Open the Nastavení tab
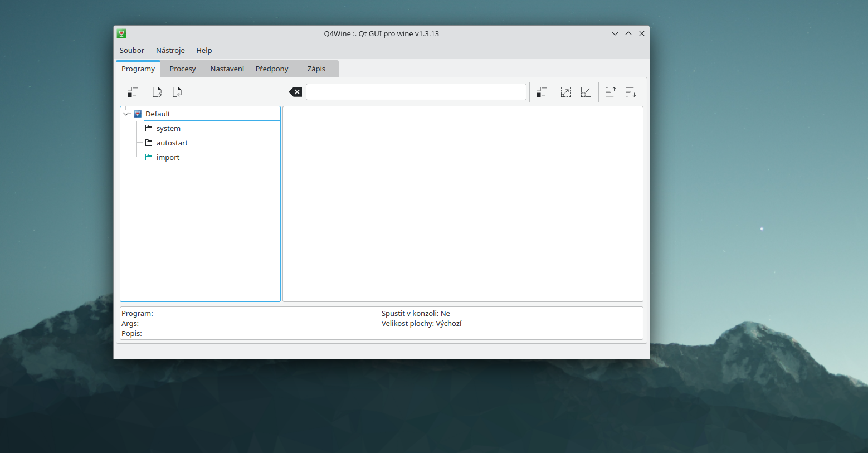This screenshot has height=453, width=868. pos(227,69)
